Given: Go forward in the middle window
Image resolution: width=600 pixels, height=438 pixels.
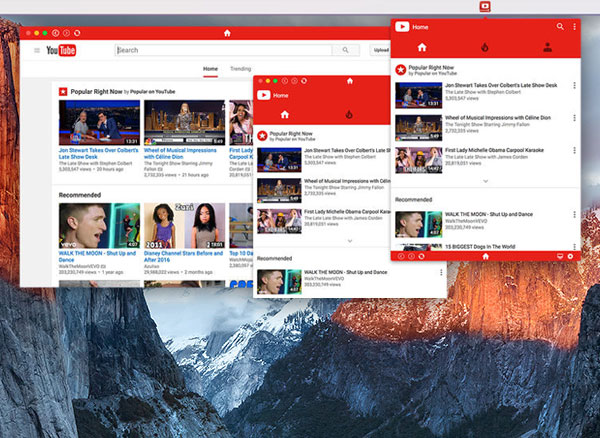Looking at the screenshot, I should click(x=294, y=81).
